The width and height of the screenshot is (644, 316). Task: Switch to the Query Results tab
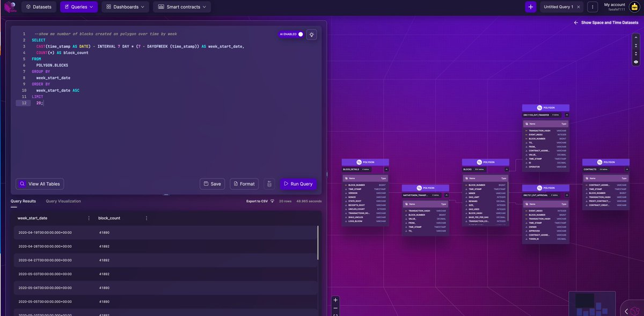click(23, 201)
